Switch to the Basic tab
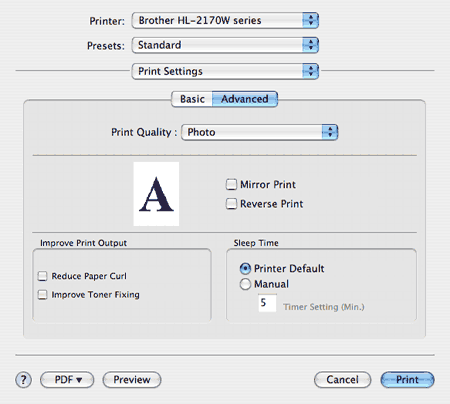 click(192, 99)
